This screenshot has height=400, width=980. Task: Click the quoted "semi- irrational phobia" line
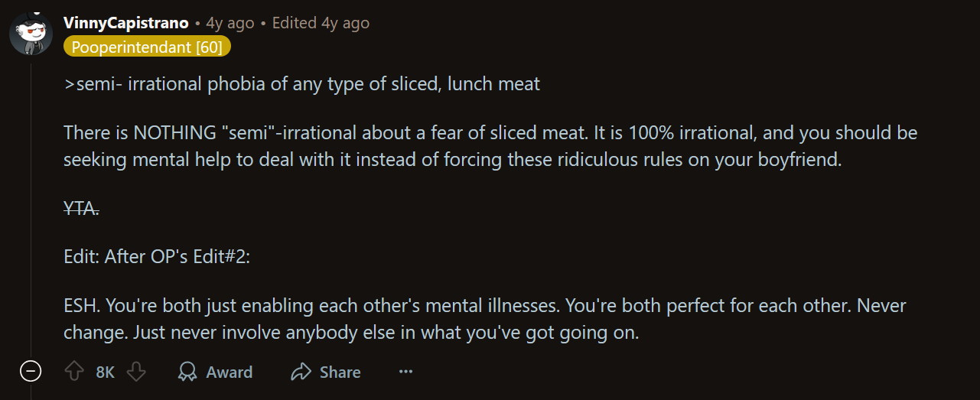pyautogui.click(x=302, y=84)
